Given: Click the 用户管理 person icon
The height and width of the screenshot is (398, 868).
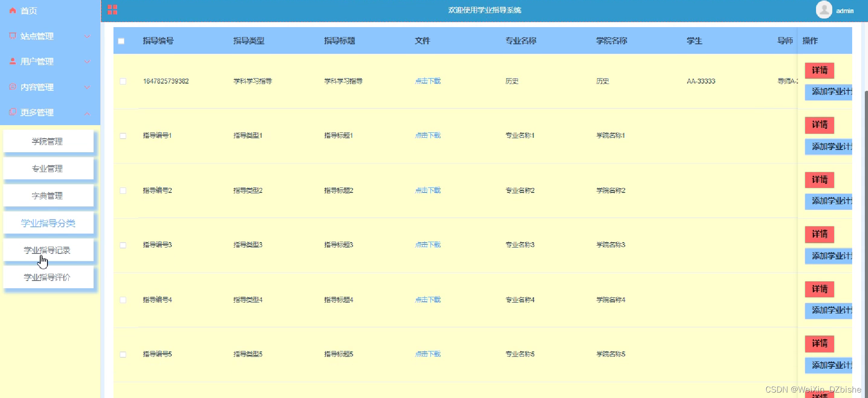Looking at the screenshot, I should pos(13,61).
